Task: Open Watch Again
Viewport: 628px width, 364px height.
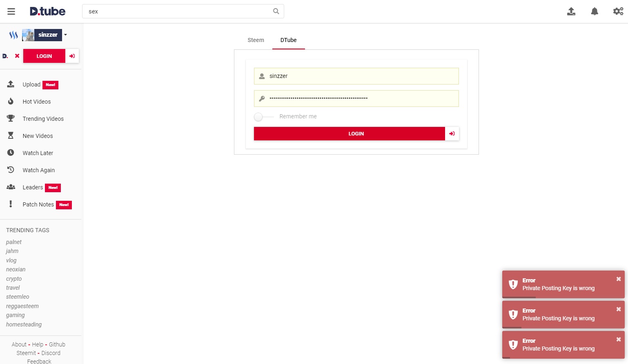Action: 39,170
